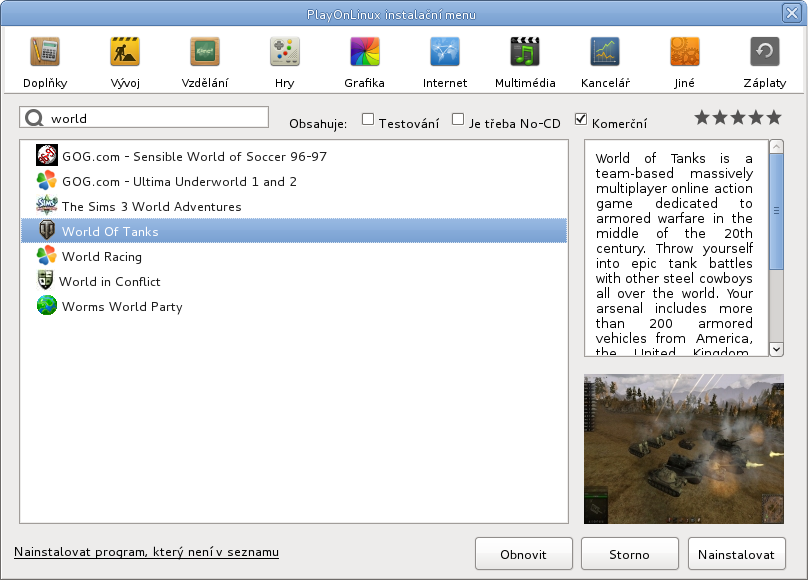
Task: Select the Jiné gears icon
Action: coord(684,52)
